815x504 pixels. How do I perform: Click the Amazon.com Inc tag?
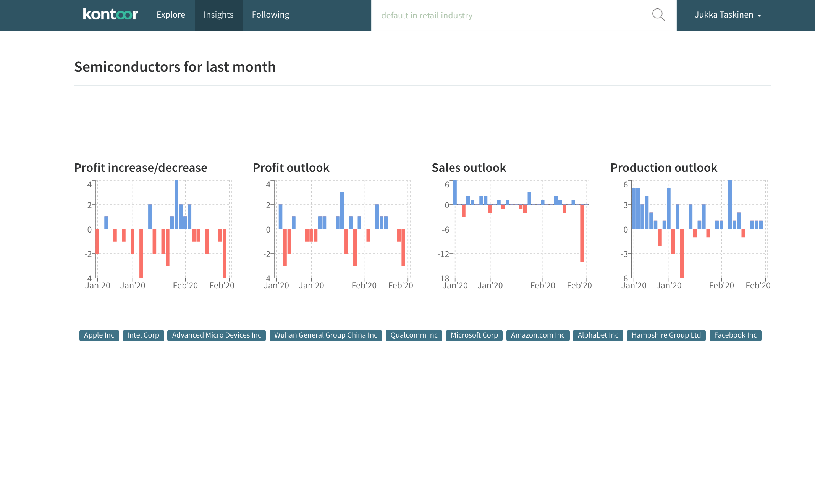point(538,335)
